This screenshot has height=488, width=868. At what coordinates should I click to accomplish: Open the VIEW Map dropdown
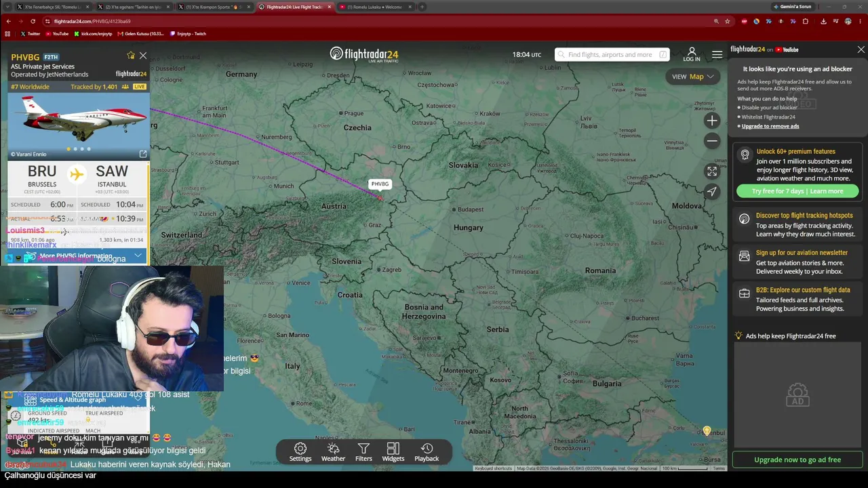click(x=692, y=77)
